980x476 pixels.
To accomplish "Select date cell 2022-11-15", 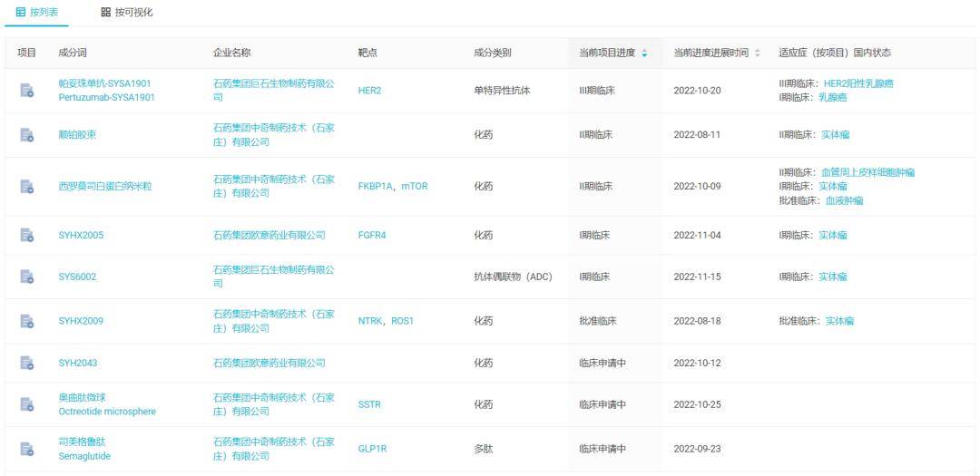I will pyautogui.click(x=697, y=277).
